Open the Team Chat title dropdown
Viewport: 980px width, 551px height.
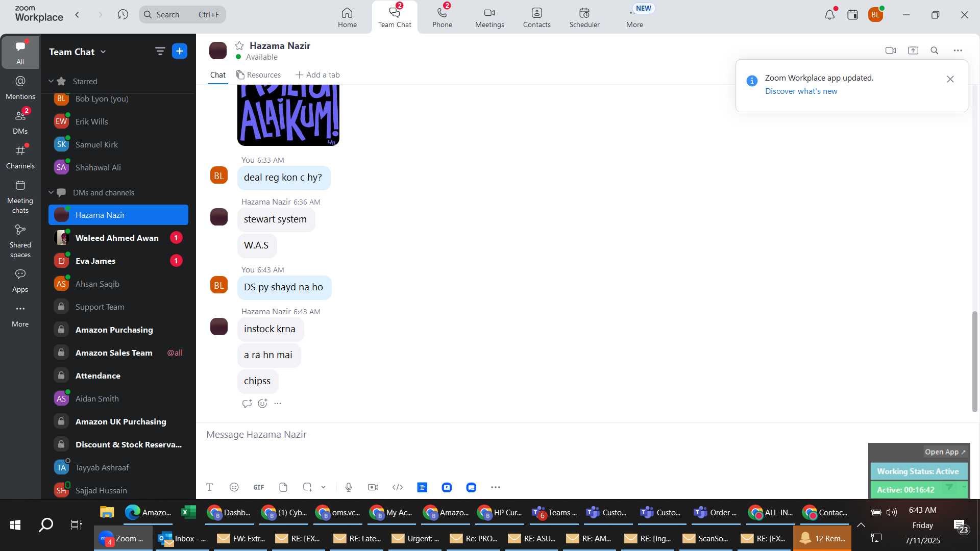pyautogui.click(x=103, y=52)
